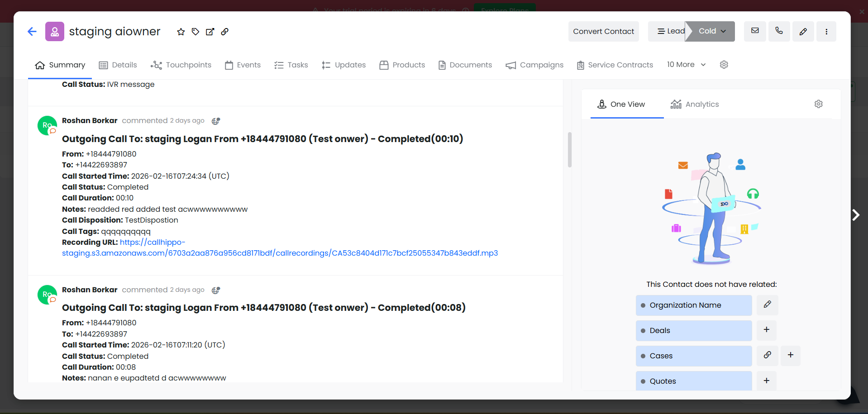Go back using the left arrow
The image size is (868, 414).
[32, 32]
